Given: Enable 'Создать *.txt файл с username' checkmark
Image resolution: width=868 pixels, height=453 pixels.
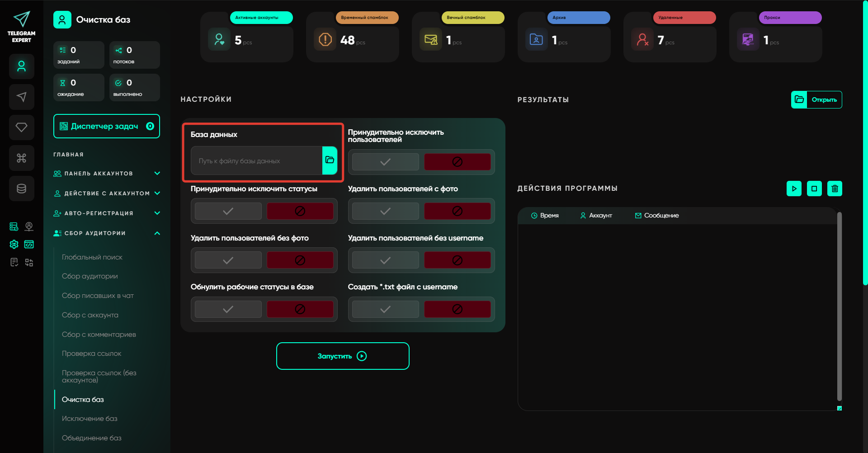Looking at the screenshot, I should click(x=385, y=309).
